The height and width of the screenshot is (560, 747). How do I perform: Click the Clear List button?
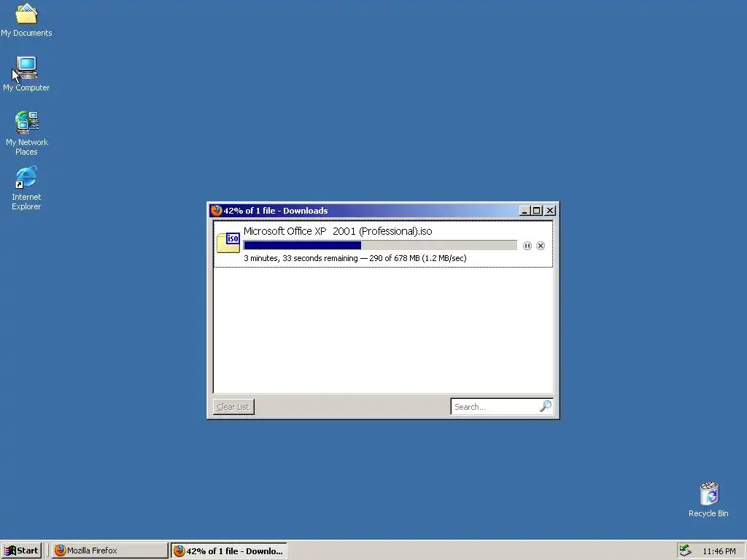coord(233,407)
